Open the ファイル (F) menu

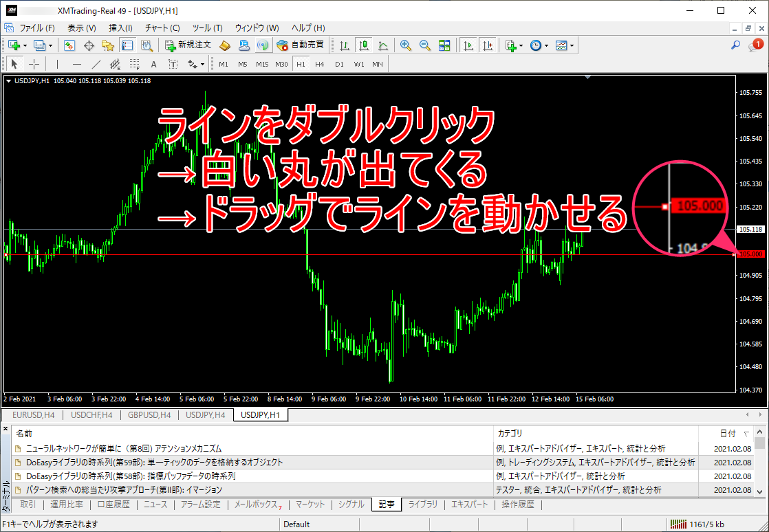36,28
